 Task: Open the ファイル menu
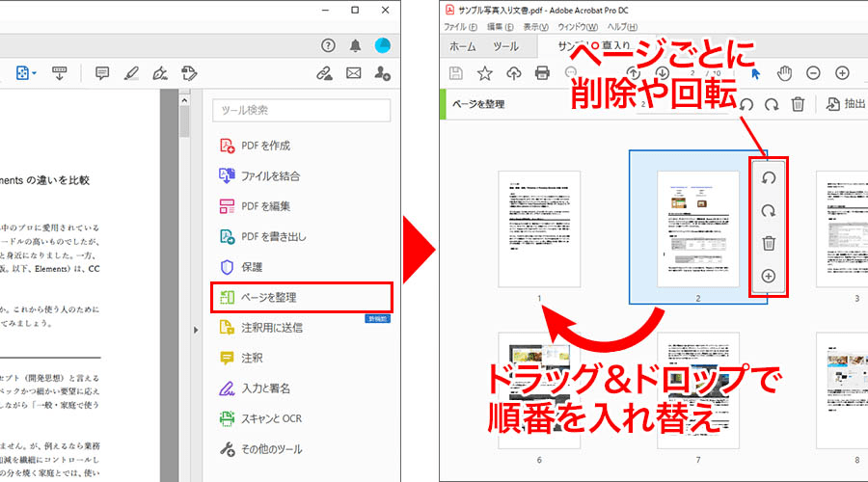tap(460, 27)
